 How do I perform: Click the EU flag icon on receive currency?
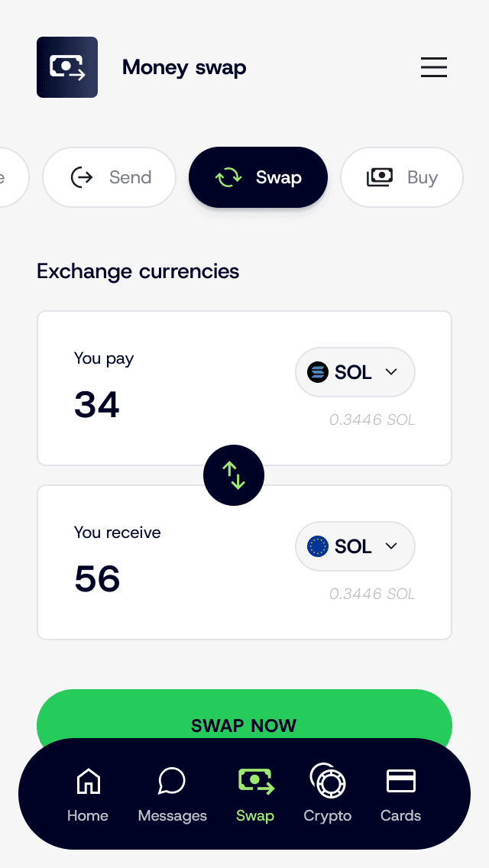pyautogui.click(x=316, y=546)
